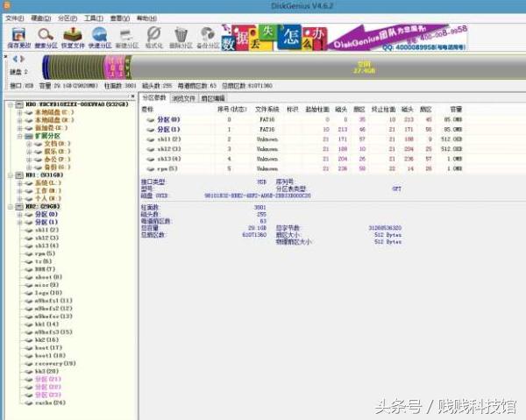The height and width of the screenshot is (420, 526).
Task: Select boot (17) in disk tree
Action: pyautogui.click(x=48, y=348)
